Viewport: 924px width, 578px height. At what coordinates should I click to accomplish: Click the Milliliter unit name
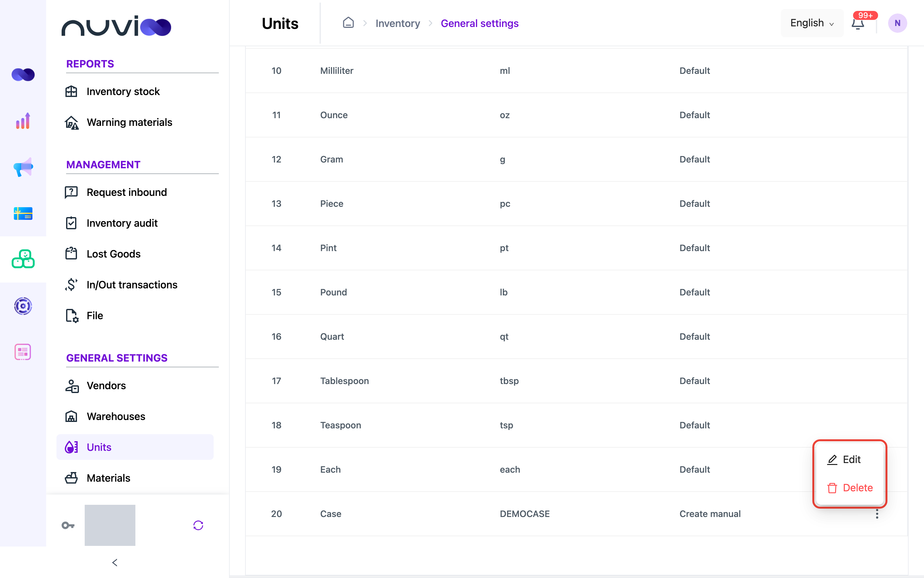[337, 71]
